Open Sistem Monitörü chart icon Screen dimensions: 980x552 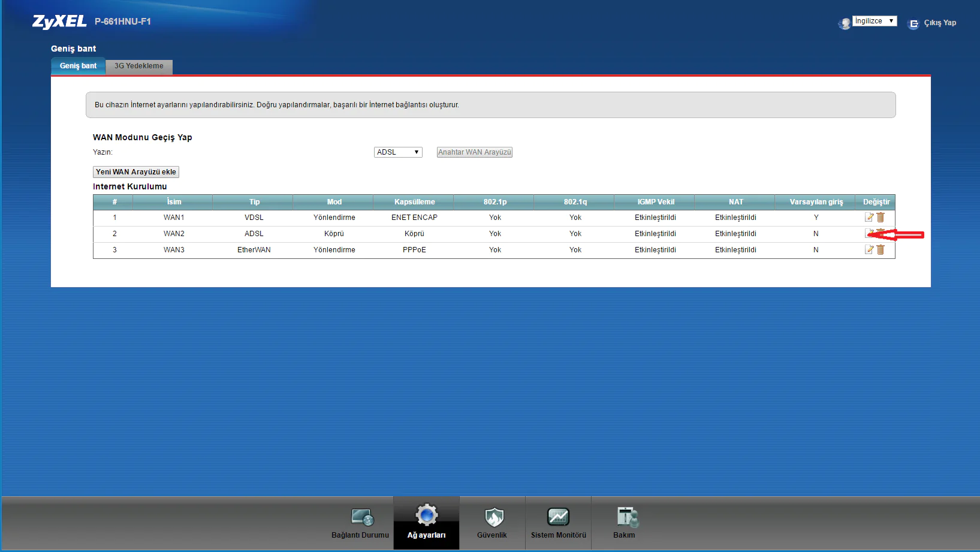point(558,517)
